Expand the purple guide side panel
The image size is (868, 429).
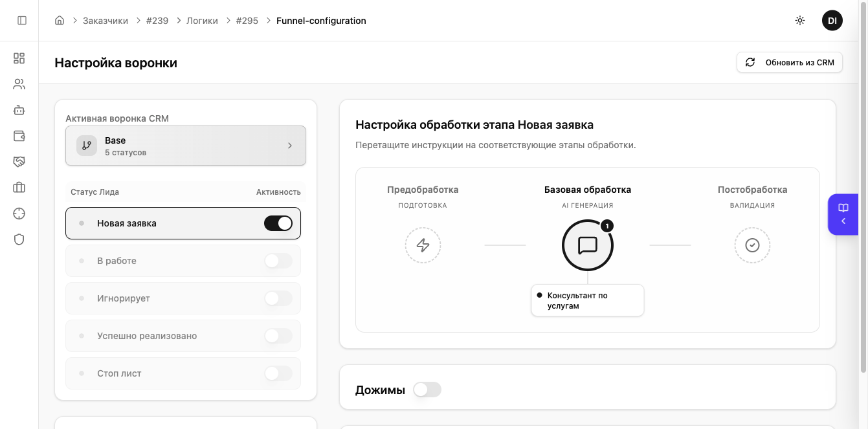click(x=843, y=214)
